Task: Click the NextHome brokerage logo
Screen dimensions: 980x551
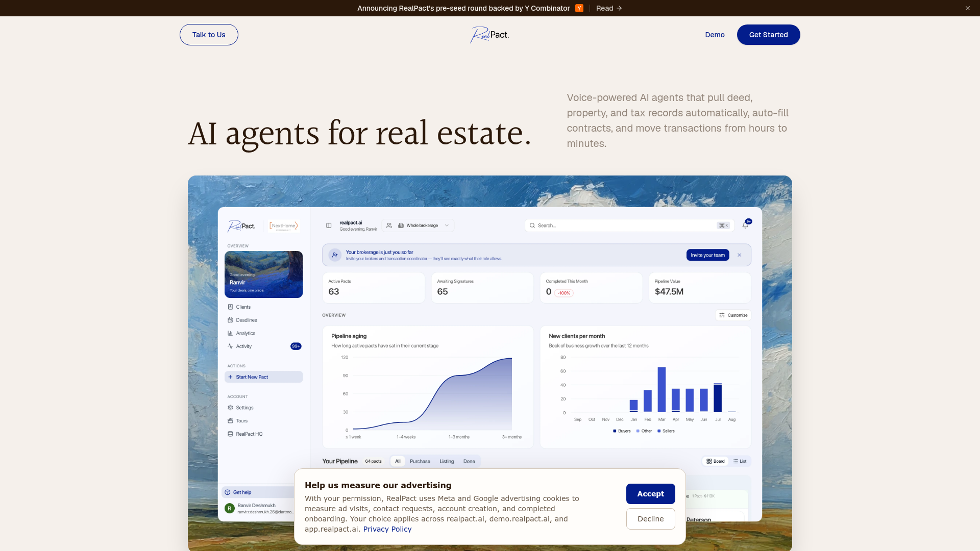Action: pos(284,226)
